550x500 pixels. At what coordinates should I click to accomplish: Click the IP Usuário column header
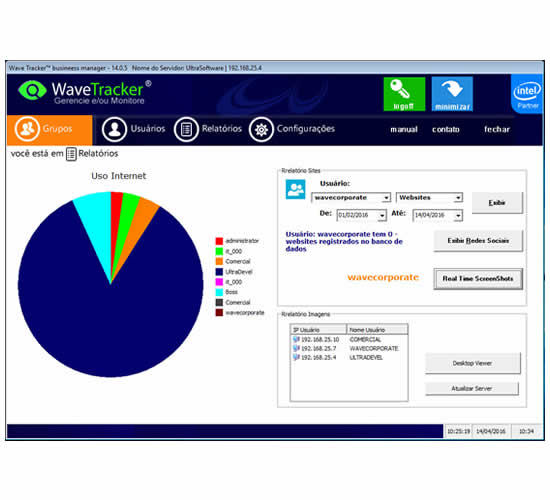point(318,330)
